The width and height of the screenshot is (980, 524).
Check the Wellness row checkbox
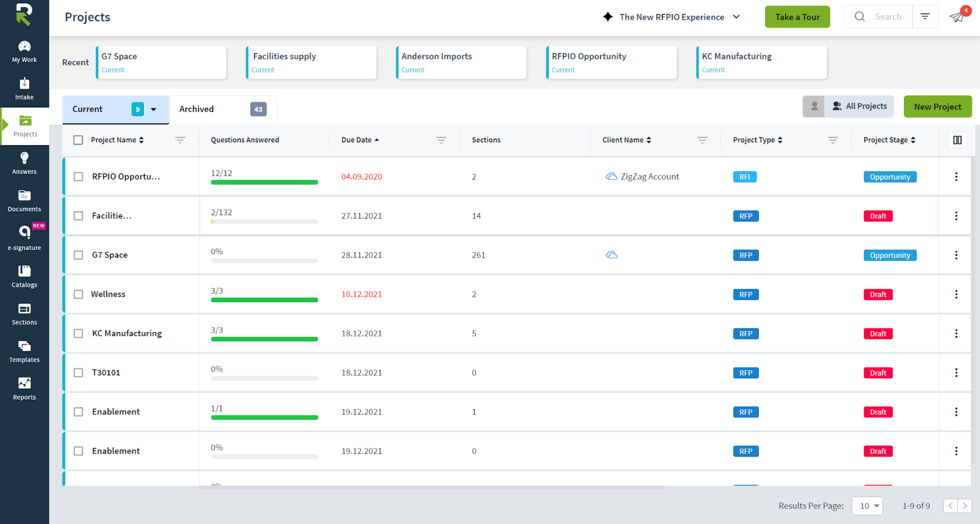tap(78, 294)
